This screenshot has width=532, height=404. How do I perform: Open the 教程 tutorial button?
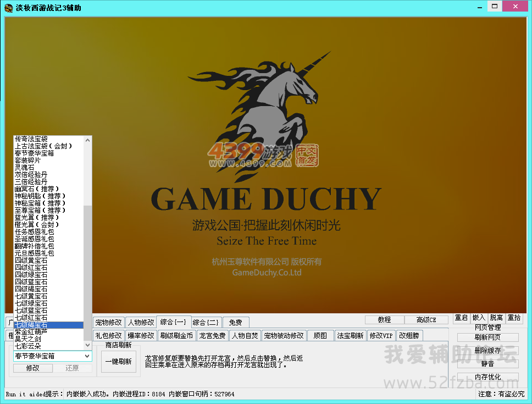pyautogui.click(x=384, y=320)
